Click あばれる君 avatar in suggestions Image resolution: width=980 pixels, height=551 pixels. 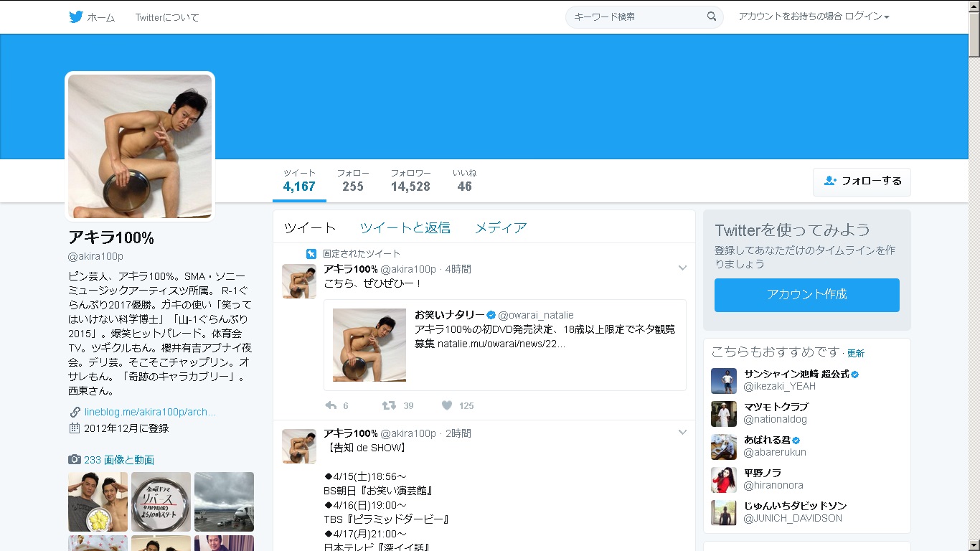coord(724,447)
